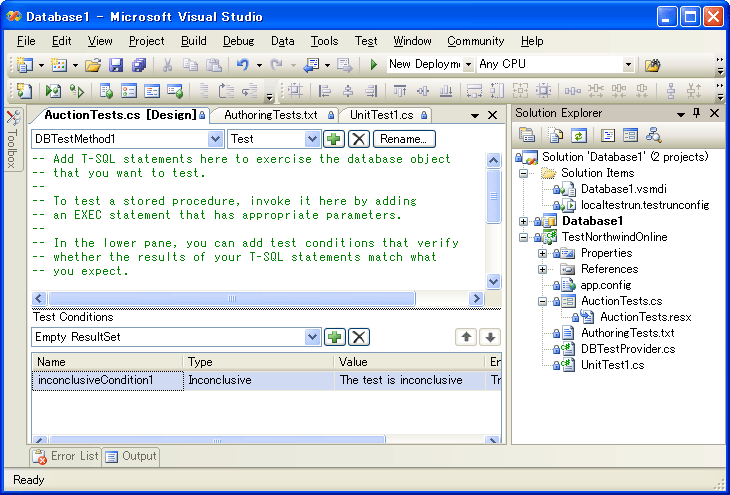The height and width of the screenshot is (495, 730).
Task: Expand the Database1 project node
Action: click(x=524, y=221)
